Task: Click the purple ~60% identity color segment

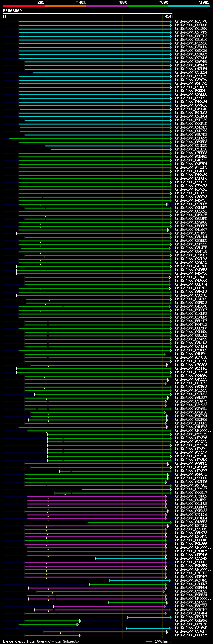Action: pos(106,6)
